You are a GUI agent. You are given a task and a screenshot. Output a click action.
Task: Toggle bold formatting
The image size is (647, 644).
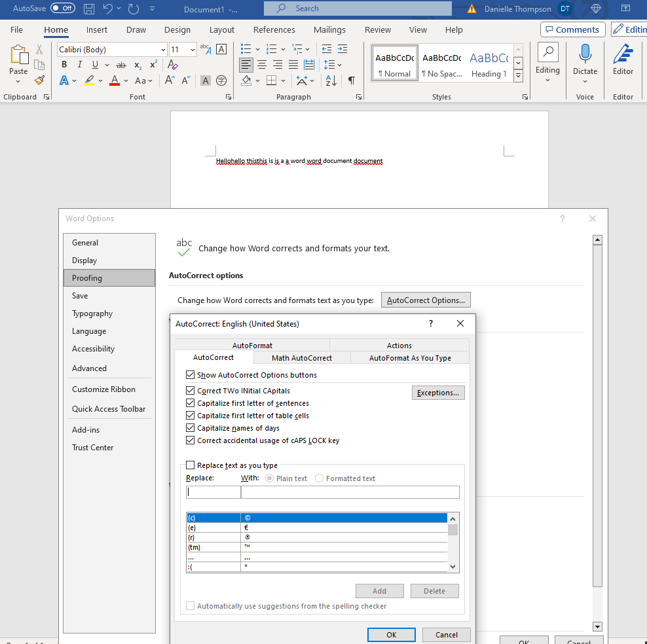(x=64, y=64)
